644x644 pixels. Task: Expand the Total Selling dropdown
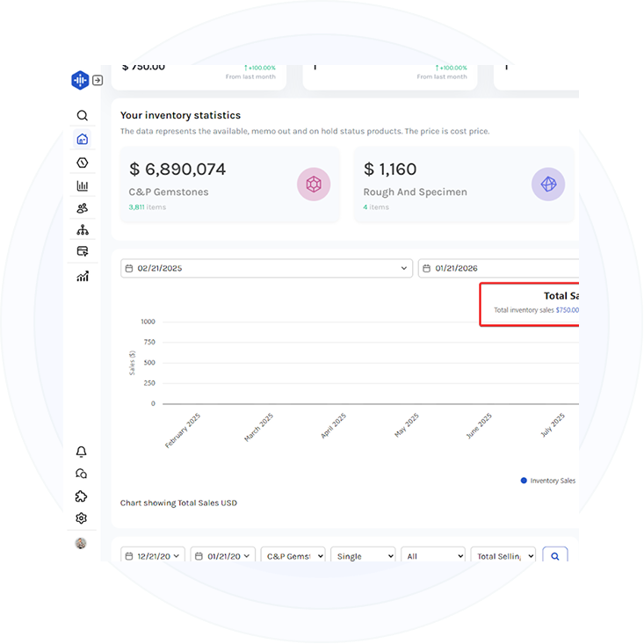(503, 556)
